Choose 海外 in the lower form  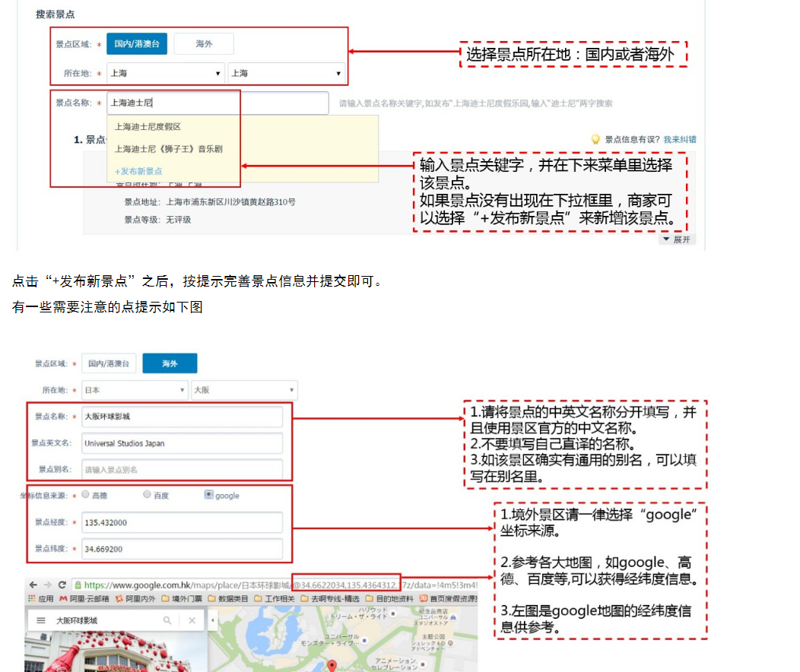click(170, 363)
